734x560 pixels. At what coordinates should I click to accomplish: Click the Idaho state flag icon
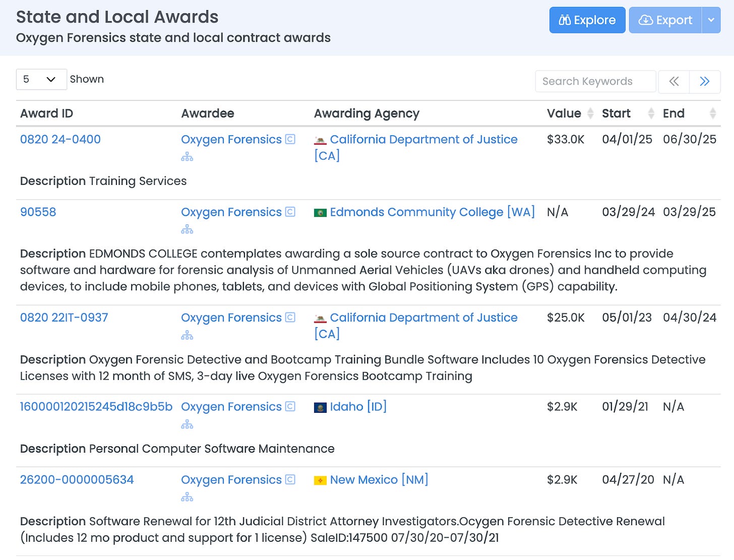[x=320, y=407]
